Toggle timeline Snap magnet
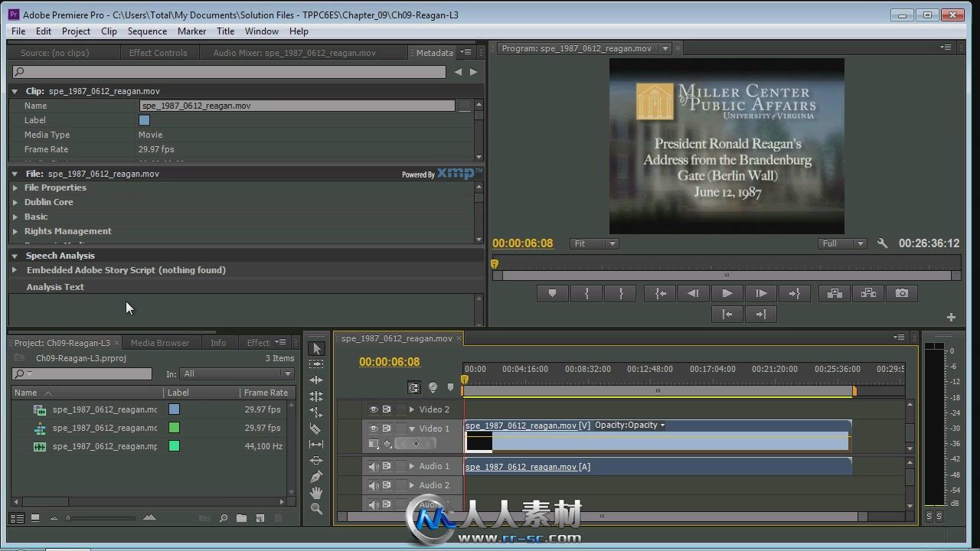Viewport: 980px width, 551px height. [414, 388]
